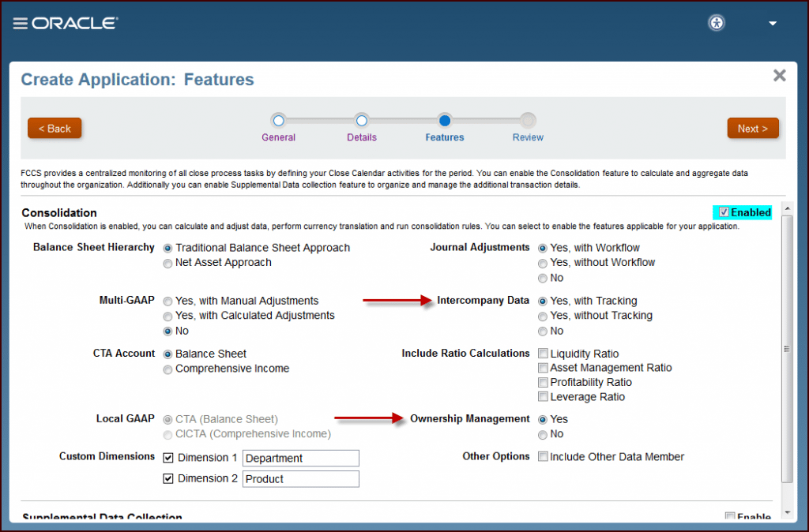
Task: Select the Local GAAP CTA (Balance Sheet) radio
Action: 167,420
